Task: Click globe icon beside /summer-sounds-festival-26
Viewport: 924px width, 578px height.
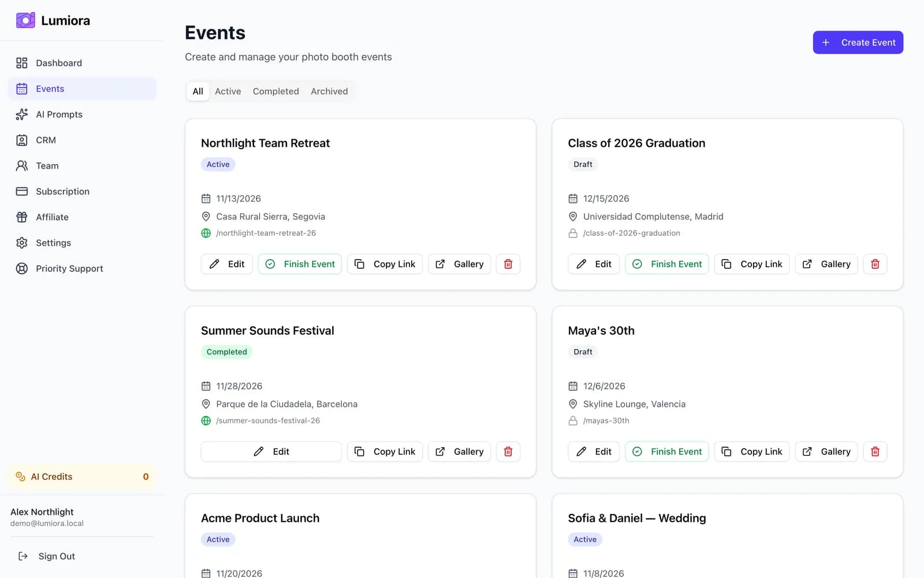Action: (206, 421)
